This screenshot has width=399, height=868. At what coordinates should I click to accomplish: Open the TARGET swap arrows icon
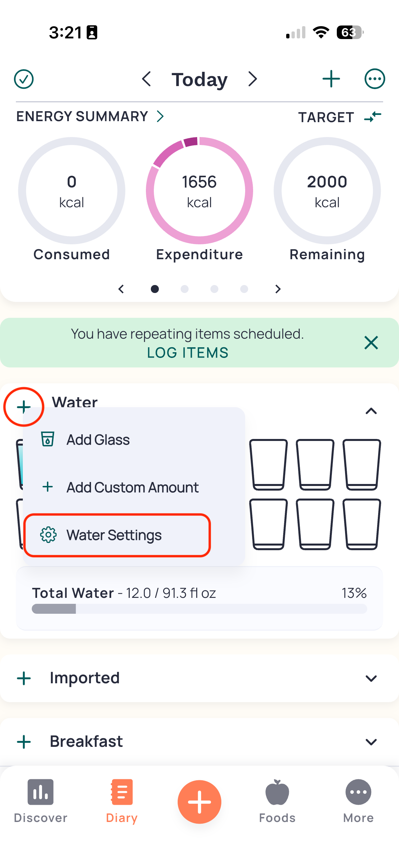[x=373, y=117]
